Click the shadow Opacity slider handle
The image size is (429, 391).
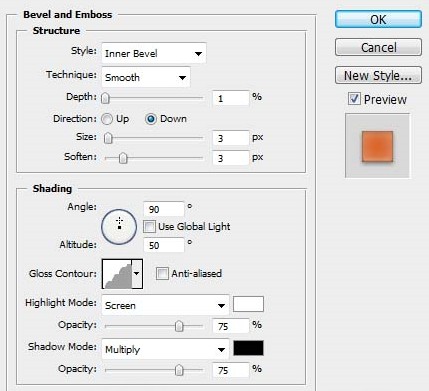pos(179,370)
